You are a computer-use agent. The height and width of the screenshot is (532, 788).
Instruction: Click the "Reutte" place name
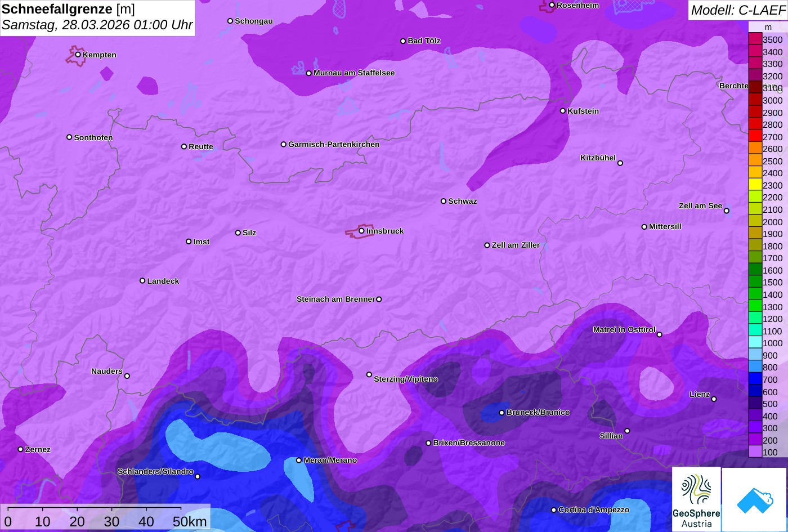pyautogui.click(x=201, y=146)
